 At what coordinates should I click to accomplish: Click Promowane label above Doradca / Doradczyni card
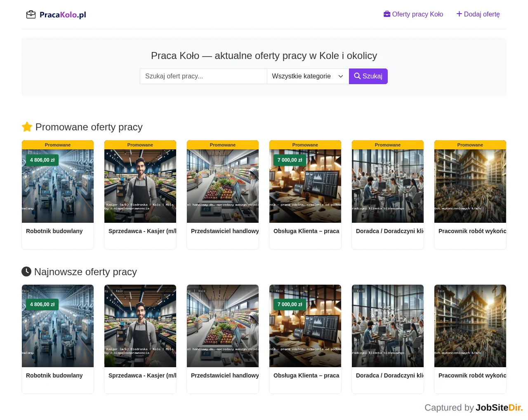pyautogui.click(x=388, y=145)
